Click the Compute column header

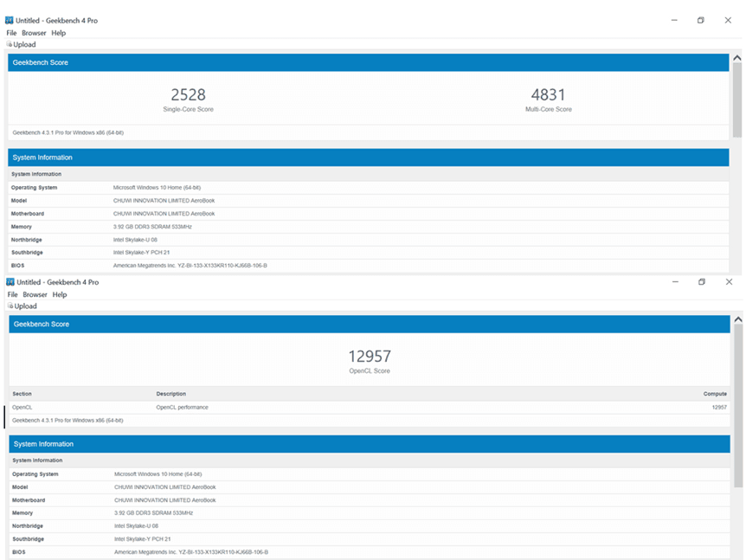pyautogui.click(x=715, y=394)
